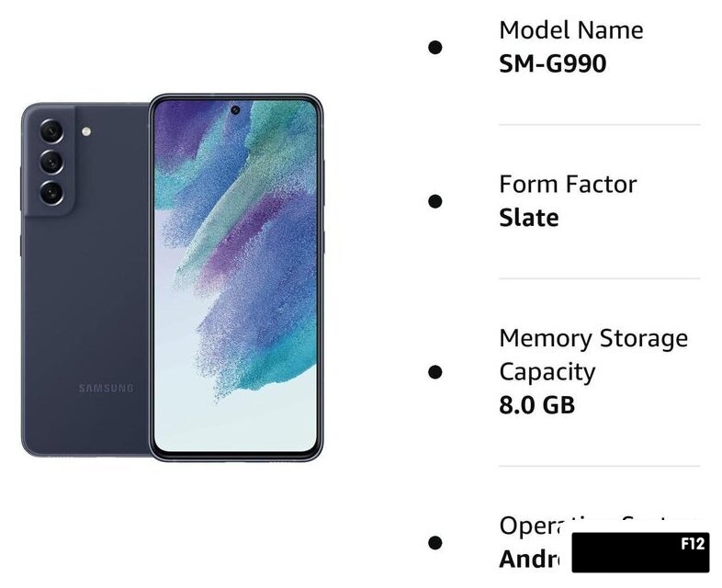
Task: Select the Slate value text
Action: (529, 218)
